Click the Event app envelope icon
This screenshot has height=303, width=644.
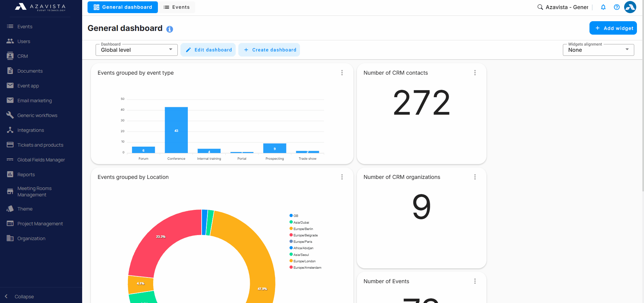pos(10,85)
